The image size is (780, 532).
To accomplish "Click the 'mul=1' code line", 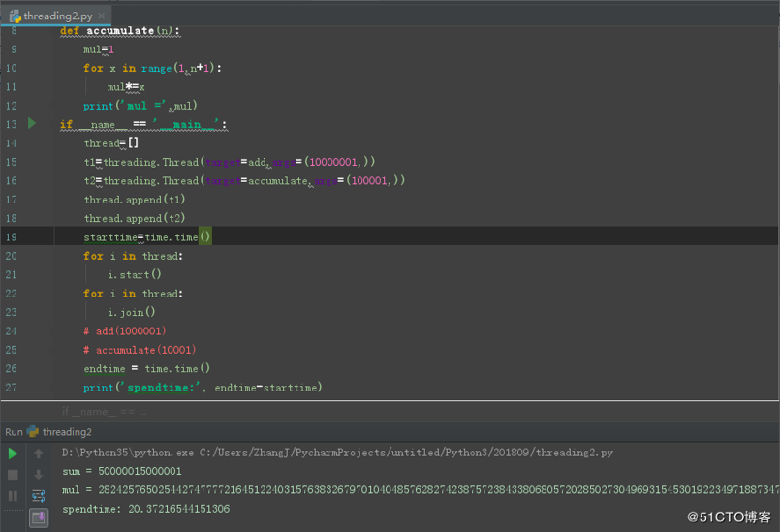I will [99, 49].
